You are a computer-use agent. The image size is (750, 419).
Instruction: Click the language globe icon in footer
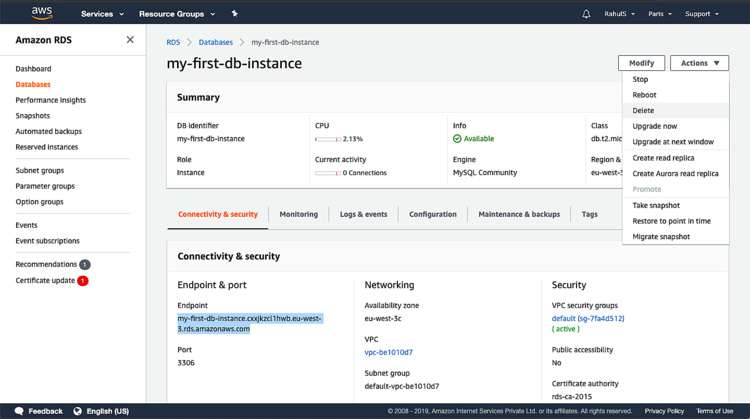click(79, 411)
